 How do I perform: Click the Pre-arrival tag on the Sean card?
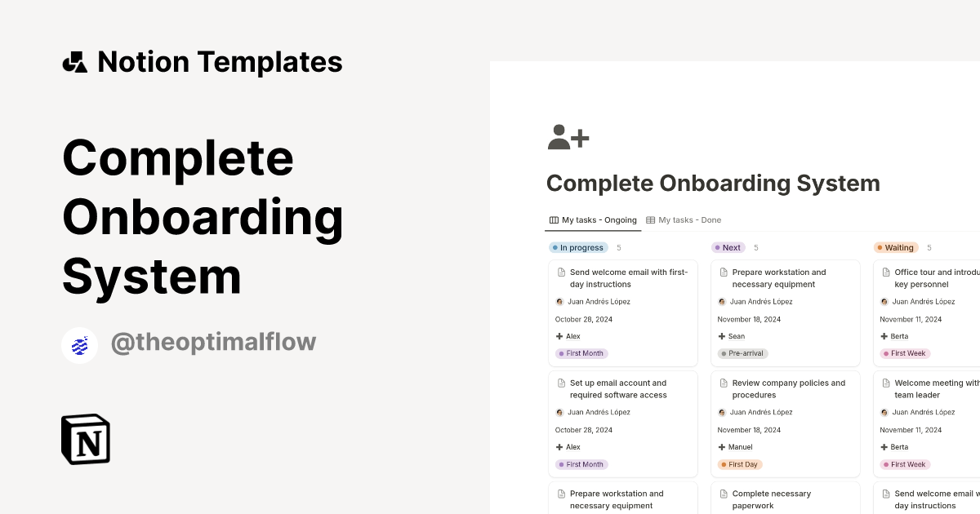pyautogui.click(x=742, y=353)
